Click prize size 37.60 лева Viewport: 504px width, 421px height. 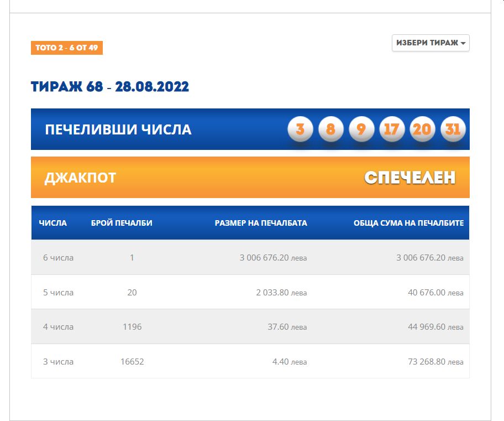point(287,327)
